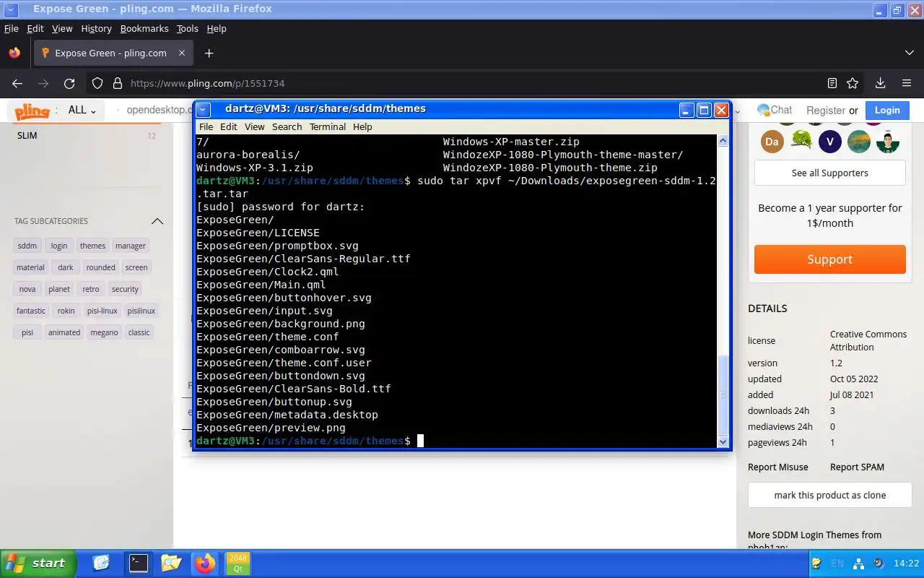Click the cartoon man supporter avatar
Viewport: 924px width, 578px height.
click(888, 142)
